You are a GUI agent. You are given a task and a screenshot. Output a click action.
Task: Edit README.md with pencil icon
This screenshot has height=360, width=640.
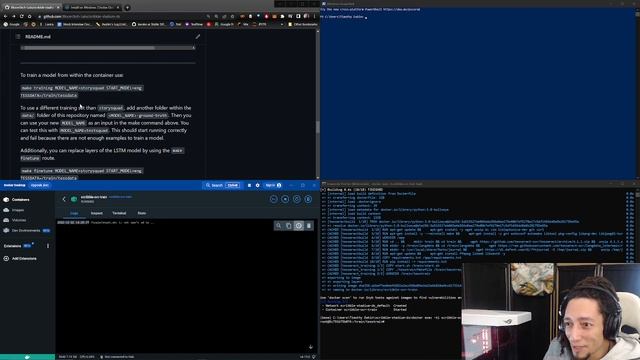coord(198,37)
